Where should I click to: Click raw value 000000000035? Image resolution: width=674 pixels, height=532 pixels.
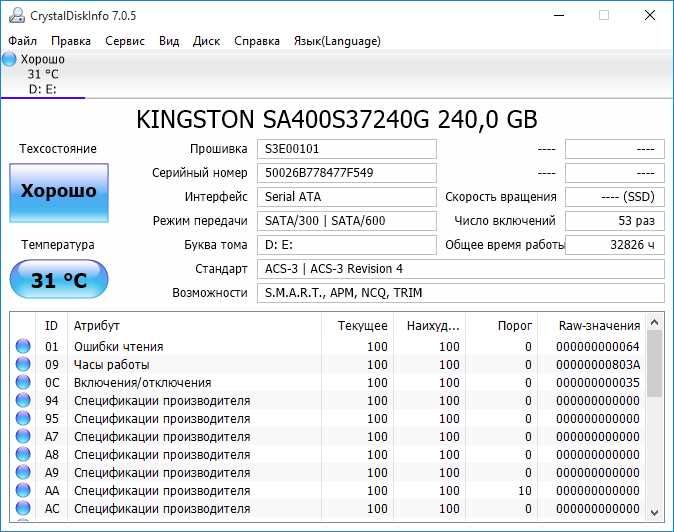click(x=598, y=383)
